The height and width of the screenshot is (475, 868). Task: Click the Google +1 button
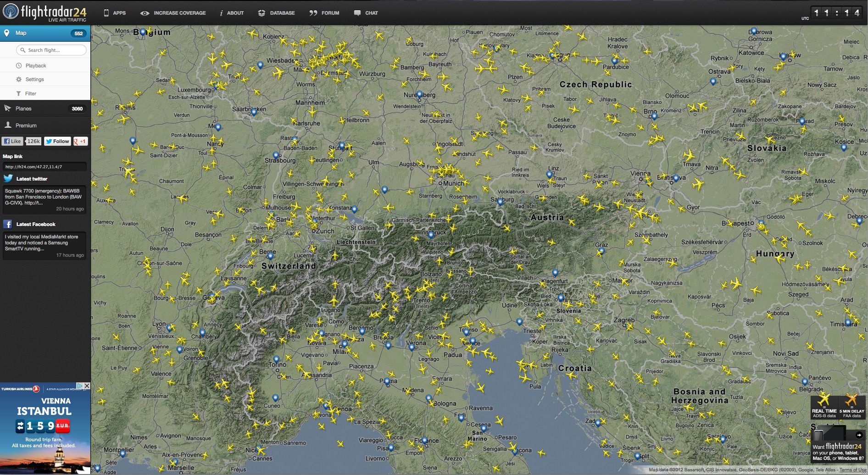pyautogui.click(x=80, y=141)
